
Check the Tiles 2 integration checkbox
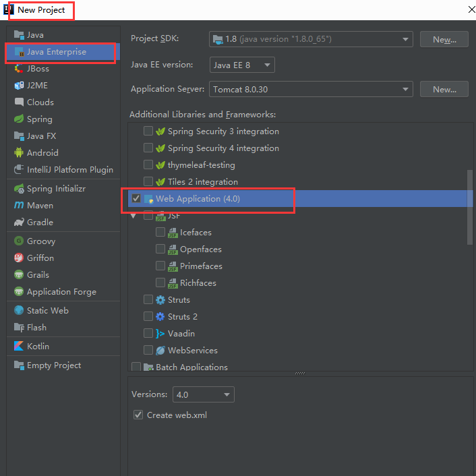coord(148,181)
